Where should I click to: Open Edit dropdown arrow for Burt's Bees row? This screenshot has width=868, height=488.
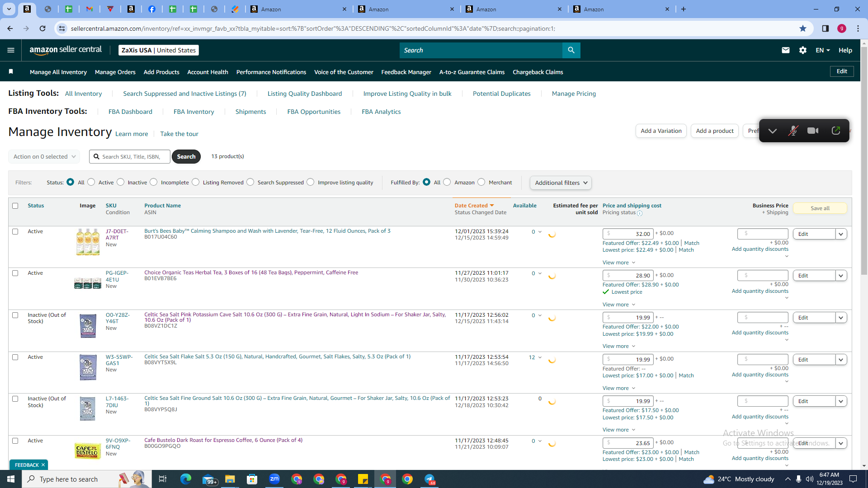pos(841,234)
